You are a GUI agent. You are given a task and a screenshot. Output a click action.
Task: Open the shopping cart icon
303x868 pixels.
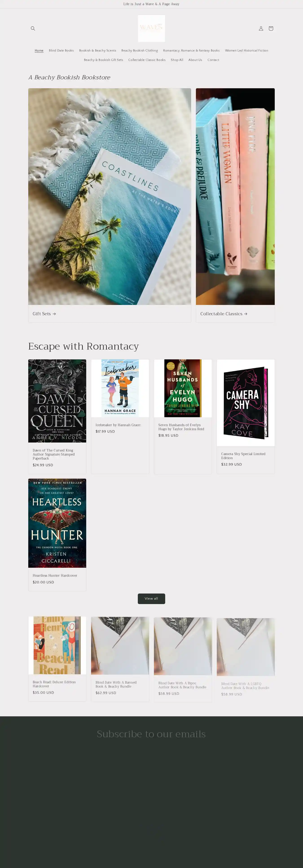point(271,28)
